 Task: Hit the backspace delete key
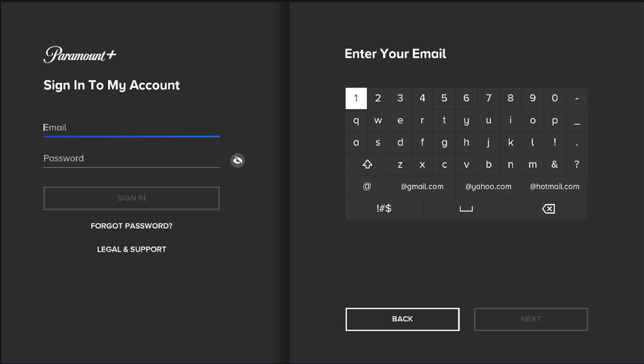[548, 209]
